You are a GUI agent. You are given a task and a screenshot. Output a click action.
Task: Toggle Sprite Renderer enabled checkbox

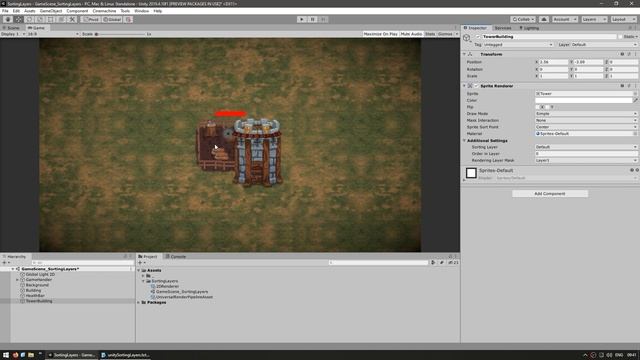point(476,86)
